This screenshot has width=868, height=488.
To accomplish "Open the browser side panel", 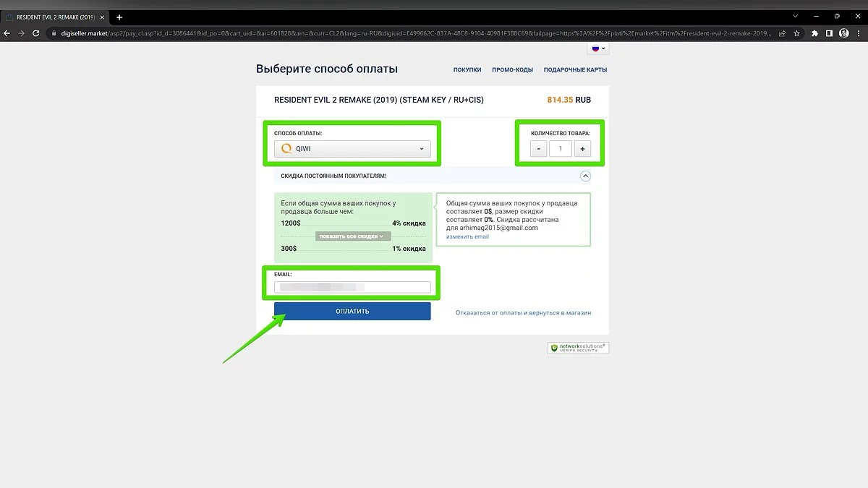I will 829,33.
